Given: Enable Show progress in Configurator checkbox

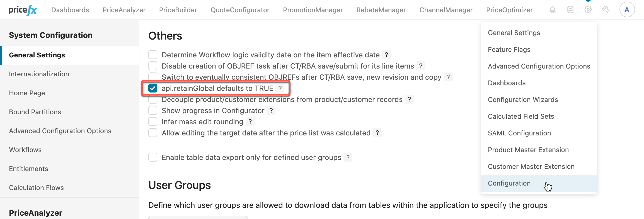Looking at the screenshot, I should pyautogui.click(x=153, y=111).
